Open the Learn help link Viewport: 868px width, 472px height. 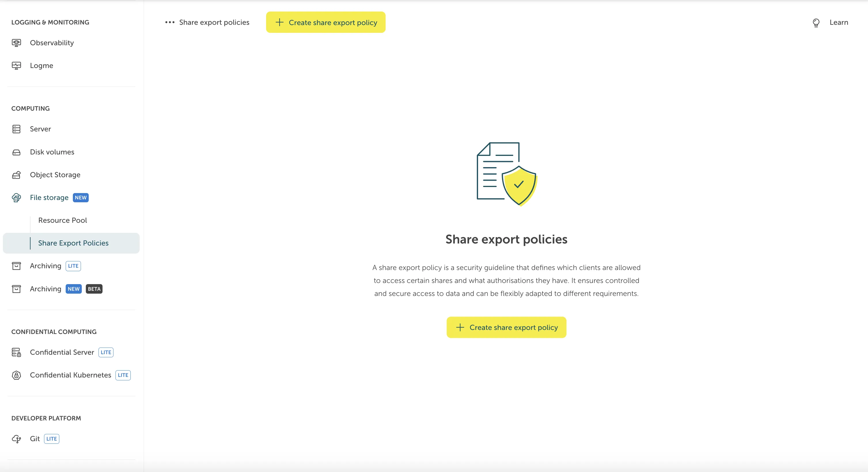(838, 22)
